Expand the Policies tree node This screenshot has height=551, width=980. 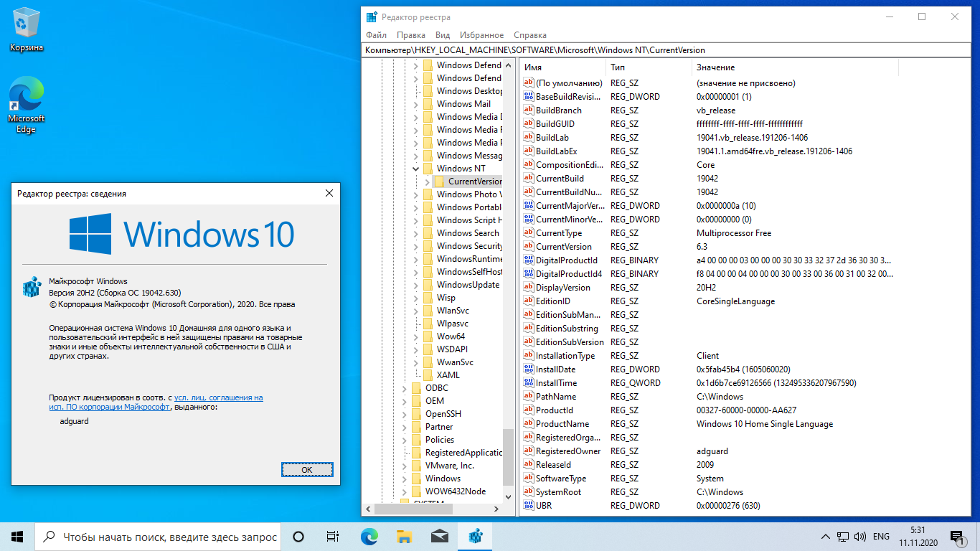[x=404, y=440]
